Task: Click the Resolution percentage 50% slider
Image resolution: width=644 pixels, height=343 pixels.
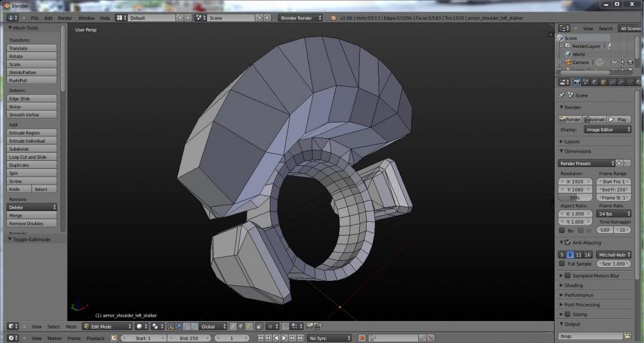Action: pos(575,197)
